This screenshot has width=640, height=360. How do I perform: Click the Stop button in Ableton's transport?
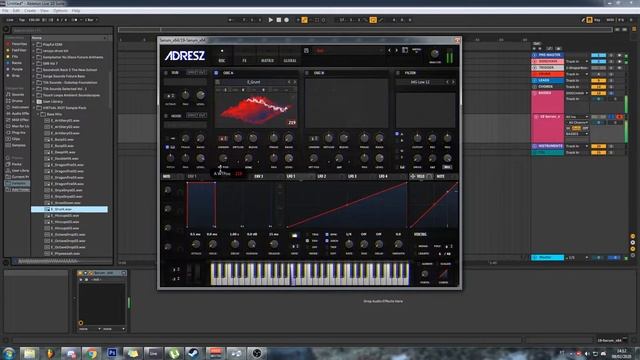(x=278, y=20)
